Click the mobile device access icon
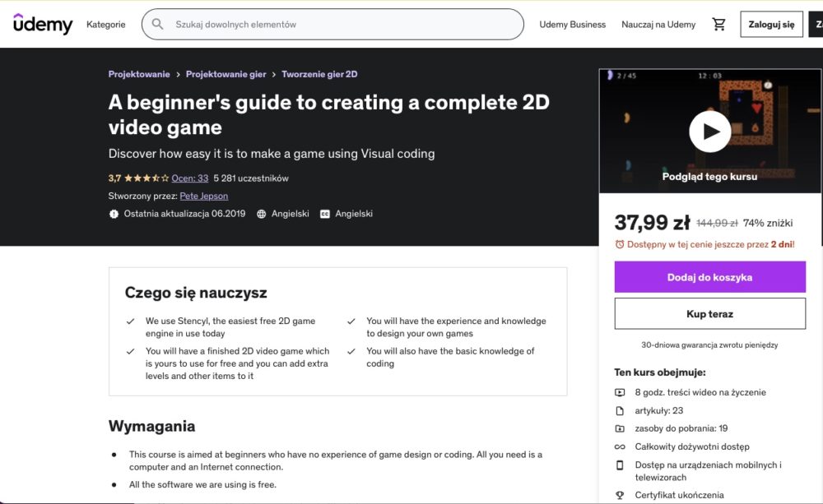The width and height of the screenshot is (823, 504). pyautogui.click(x=620, y=465)
